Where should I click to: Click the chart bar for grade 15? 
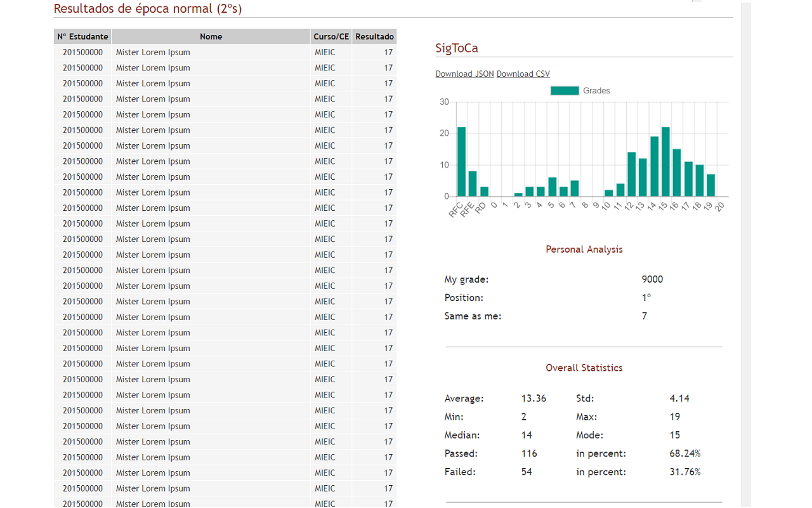tap(665, 162)
